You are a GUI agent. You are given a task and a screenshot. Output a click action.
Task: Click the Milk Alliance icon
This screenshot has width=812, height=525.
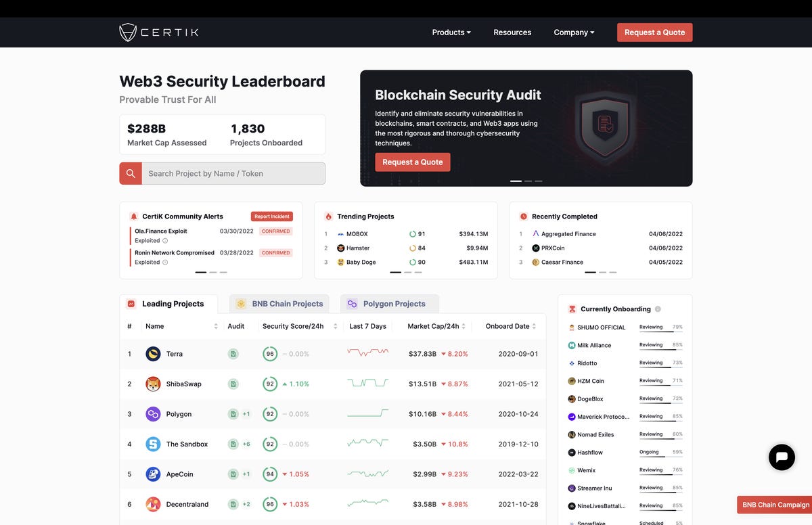click(572, 345)
